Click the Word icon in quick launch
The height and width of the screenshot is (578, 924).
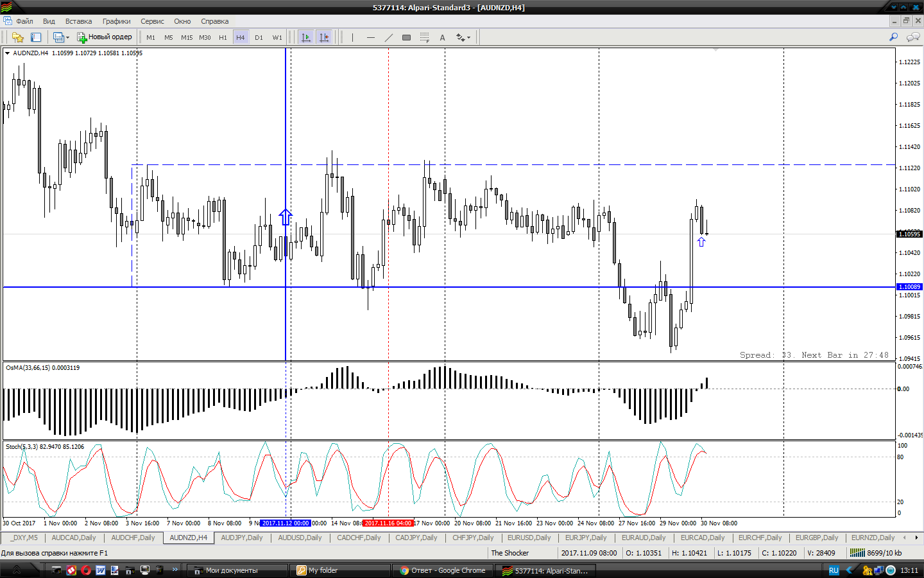click(101, 570)
